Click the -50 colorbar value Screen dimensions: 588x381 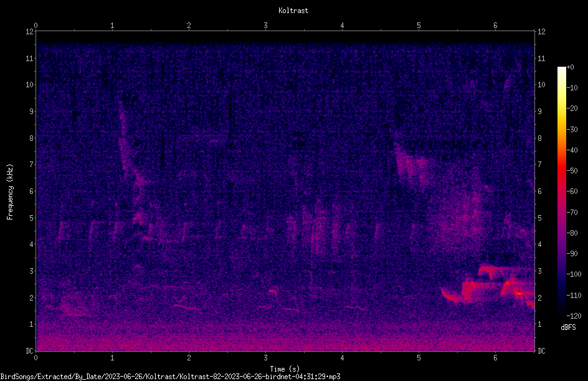pyautogui.click(x=572, y=171)
